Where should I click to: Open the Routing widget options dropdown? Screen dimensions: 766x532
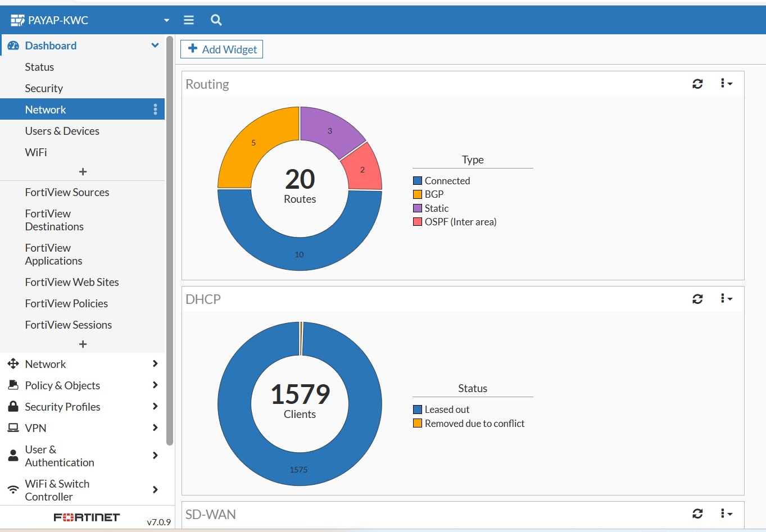tap(726, 84)
